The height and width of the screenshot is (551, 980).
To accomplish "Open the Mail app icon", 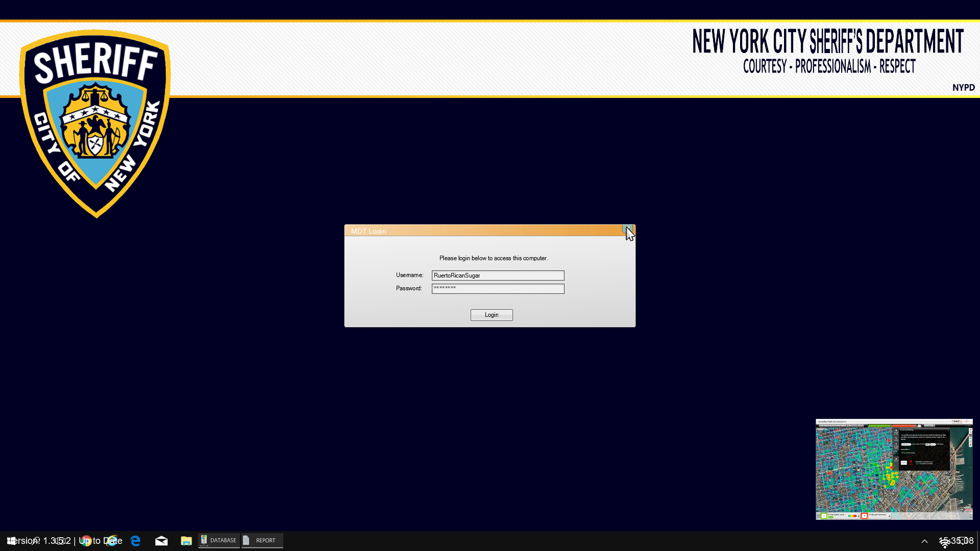I will [161, 541].
